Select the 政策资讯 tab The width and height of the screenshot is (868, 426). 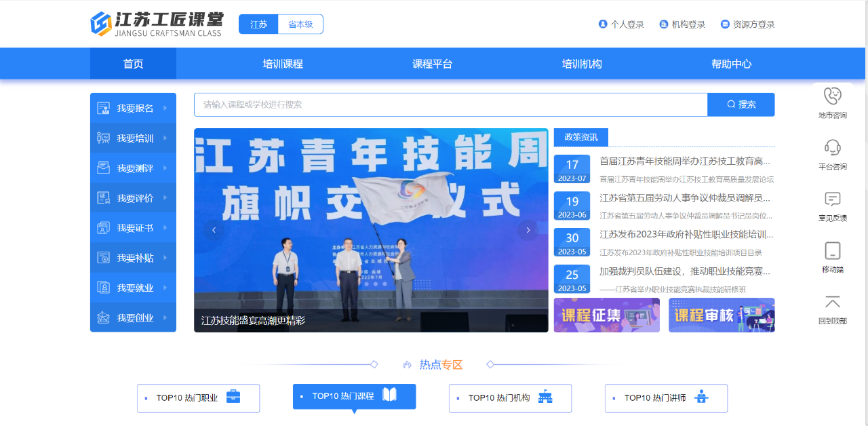point(581,137)
